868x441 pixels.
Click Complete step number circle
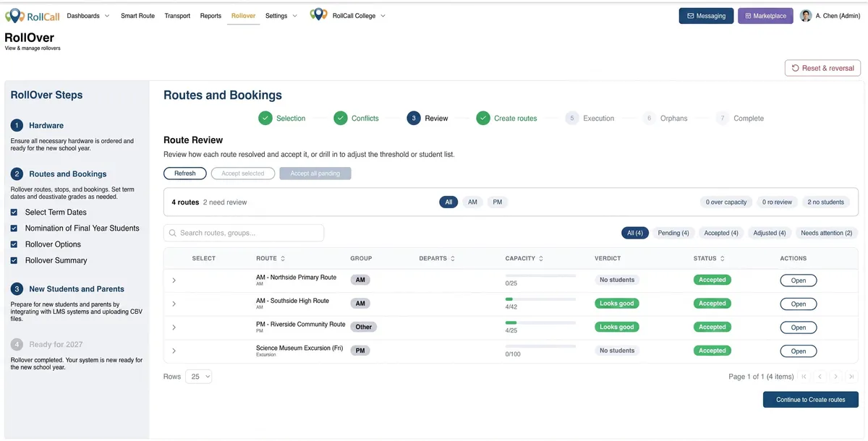[x=723, y=118]
